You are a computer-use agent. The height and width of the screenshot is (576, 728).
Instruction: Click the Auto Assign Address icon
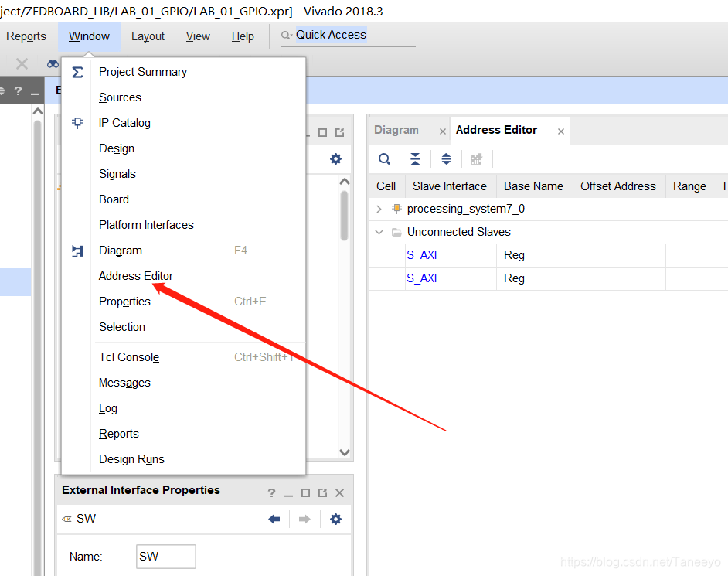(476, 159)
